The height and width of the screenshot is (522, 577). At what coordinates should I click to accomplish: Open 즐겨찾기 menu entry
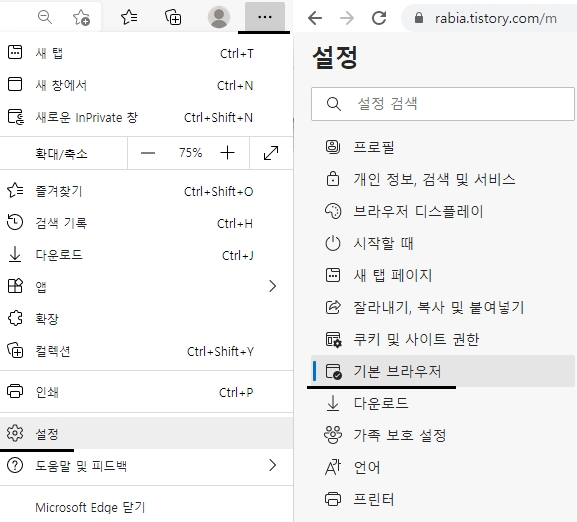click(x=146, y=191)
